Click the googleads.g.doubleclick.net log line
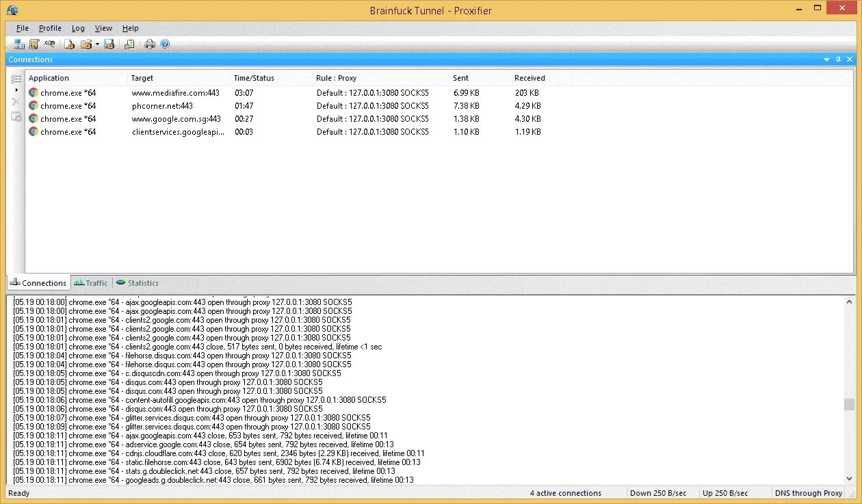 click(213, 480)
